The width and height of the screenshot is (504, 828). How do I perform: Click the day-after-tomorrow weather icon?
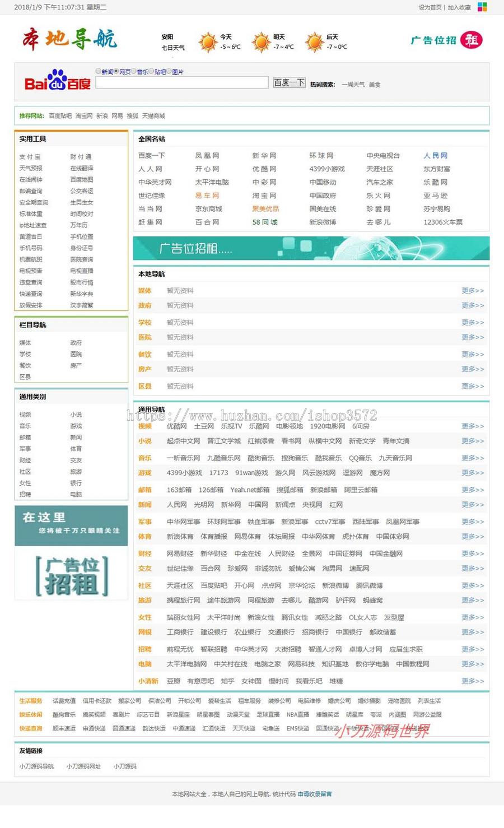[314, 41]
